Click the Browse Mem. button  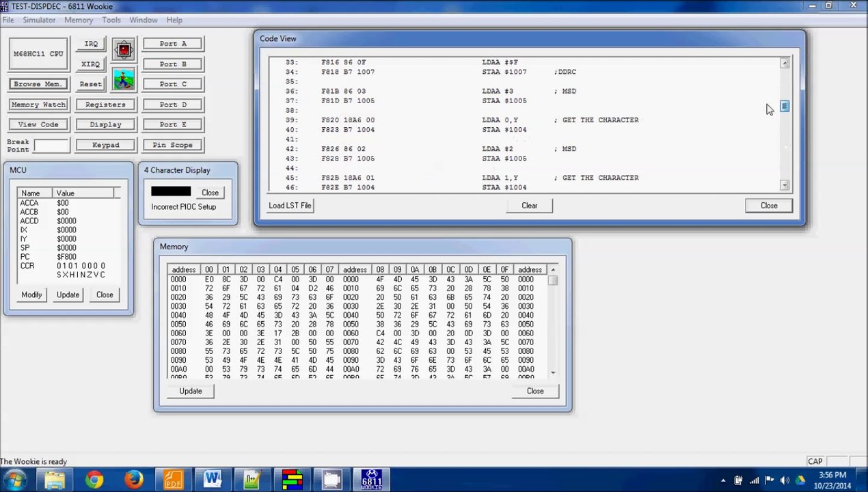[38, 84]
